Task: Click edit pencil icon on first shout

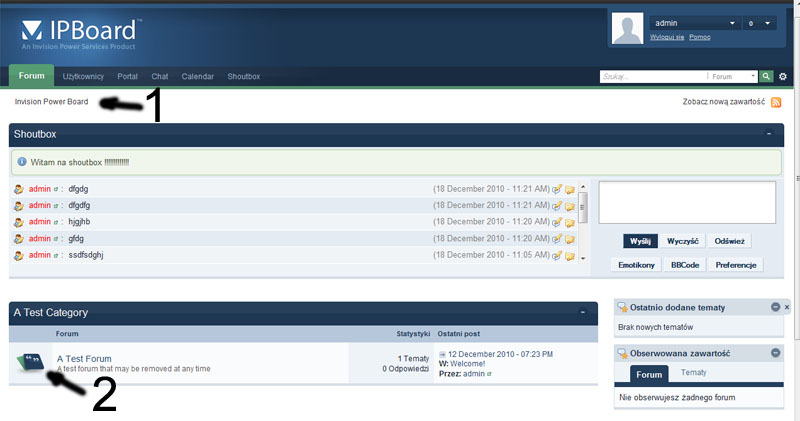Action: (x=557, y=188)
